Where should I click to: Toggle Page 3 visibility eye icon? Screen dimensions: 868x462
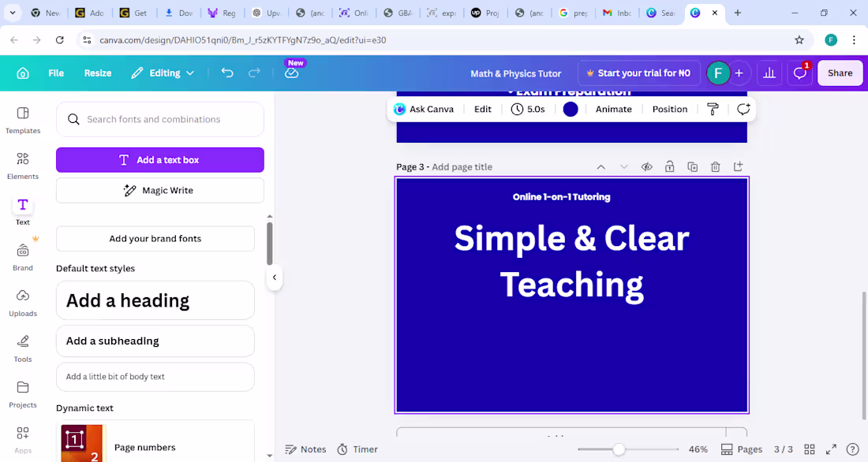[x=646, y=167]
